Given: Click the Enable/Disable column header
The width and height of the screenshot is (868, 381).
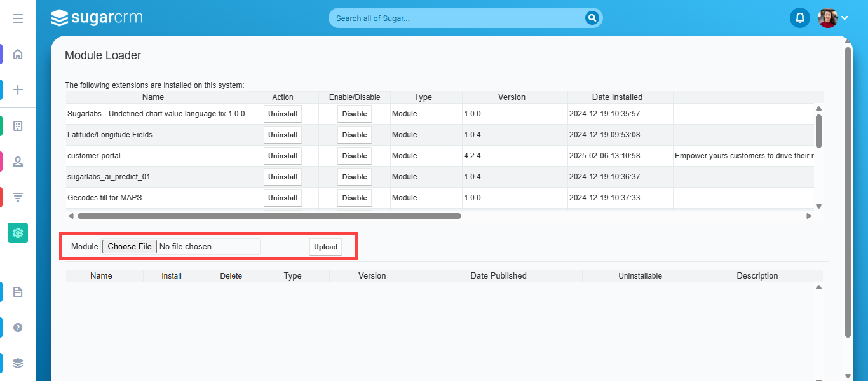Looking at the screenshot, I should pyautogui.click(x=355, y=97).
